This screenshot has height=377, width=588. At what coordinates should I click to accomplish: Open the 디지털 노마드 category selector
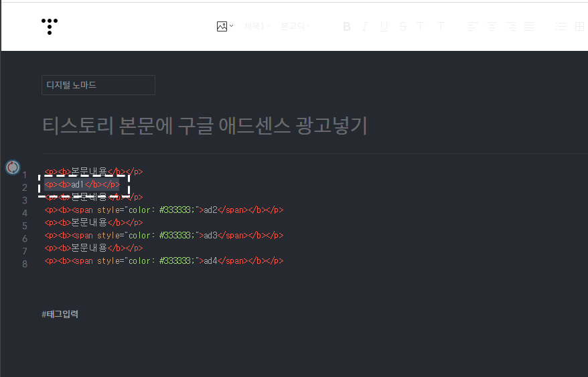pos(98,85)
